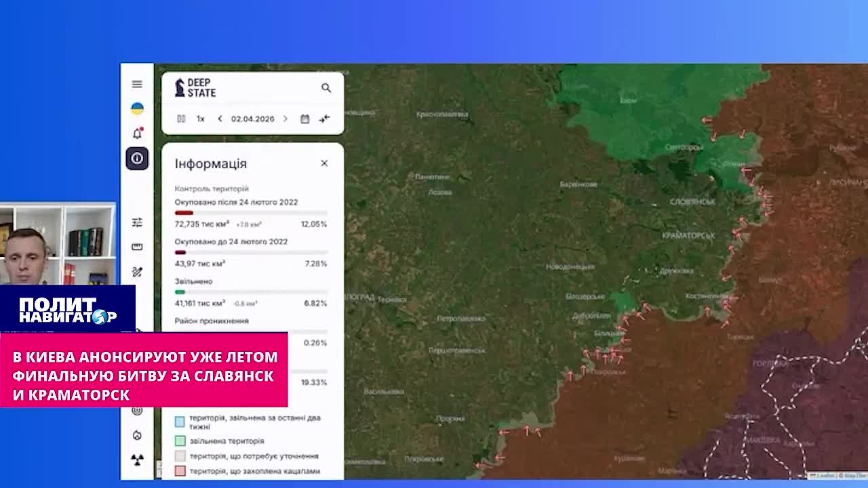Open map settings sliders icon

coord(137,222)
